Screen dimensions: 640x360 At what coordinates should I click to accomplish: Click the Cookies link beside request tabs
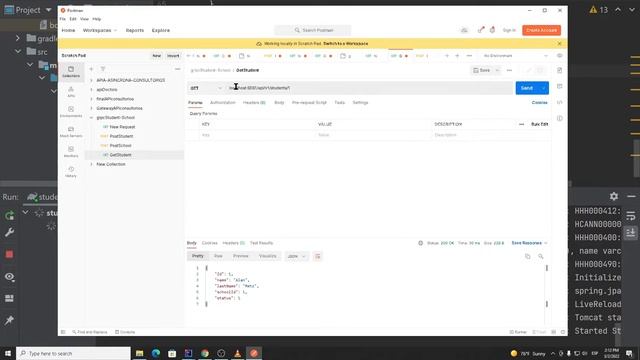pyautogui.click(x=539, y=102)
